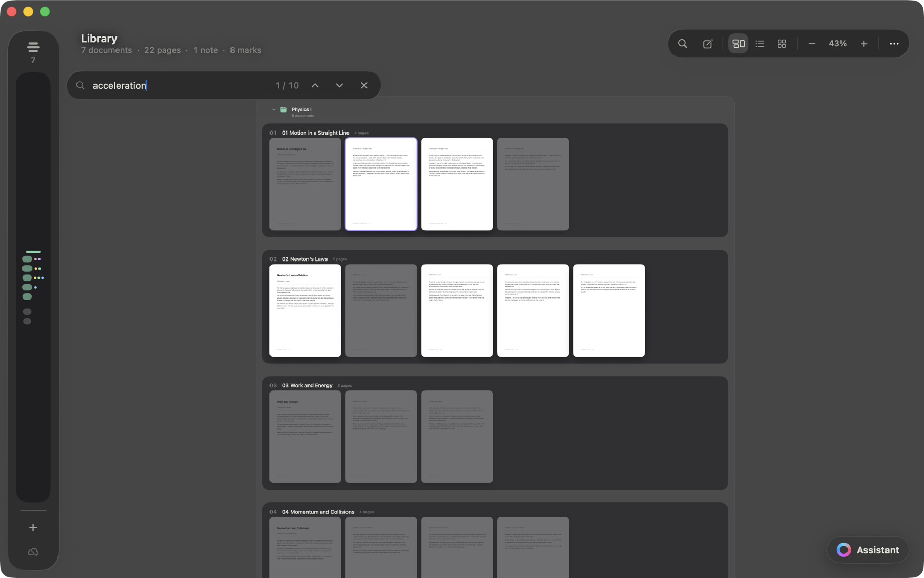Click the "7 documents" count text
This screenshot has width=924, height=578.
106,50
